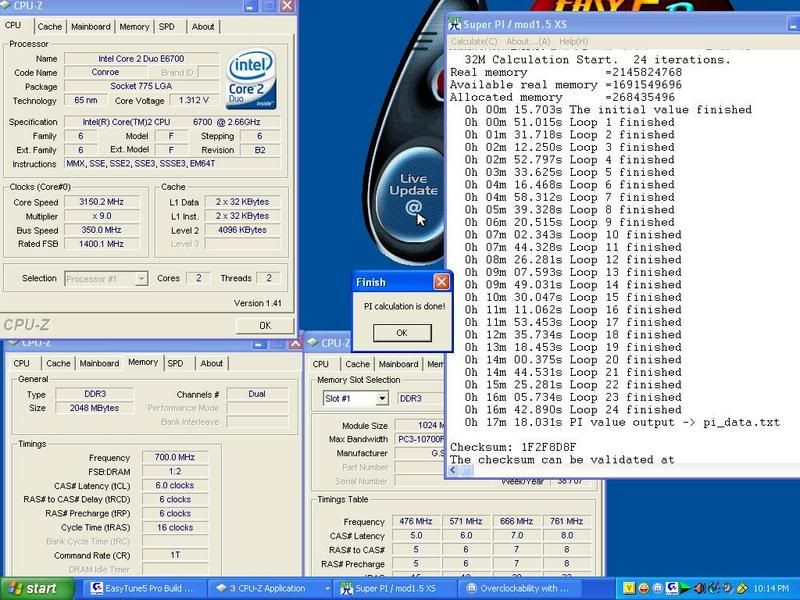Select Mainboard tab in the SPD CPU-Z window
Viewport: 800px width, 600px height.
click(x=398, y=364)
